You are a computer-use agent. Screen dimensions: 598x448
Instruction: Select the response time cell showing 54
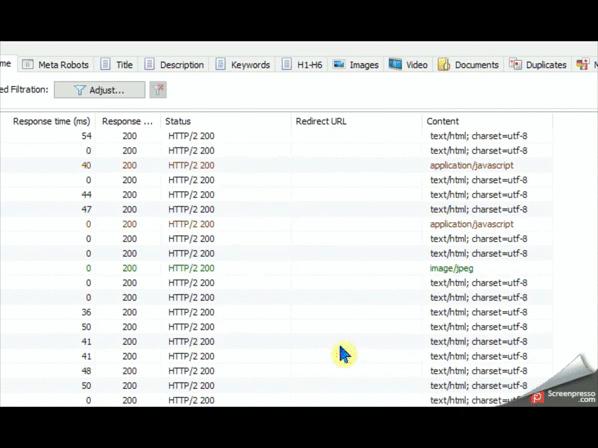87,136
